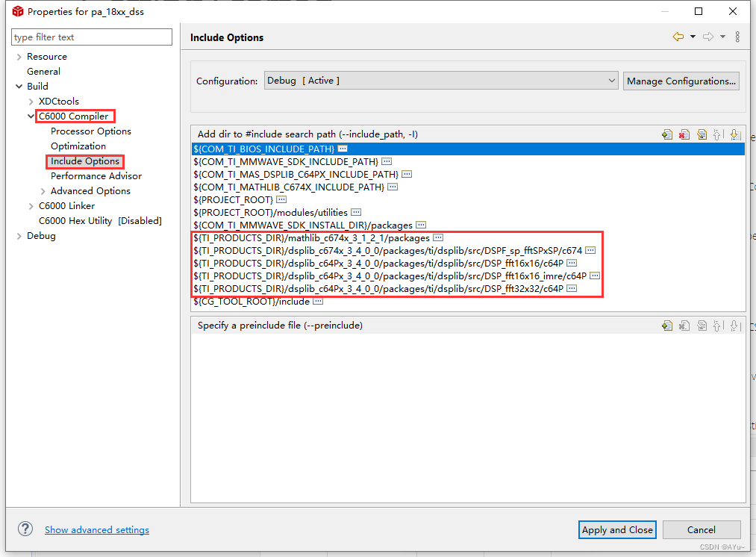Open the back history dropdown arrow

[693, 37]
